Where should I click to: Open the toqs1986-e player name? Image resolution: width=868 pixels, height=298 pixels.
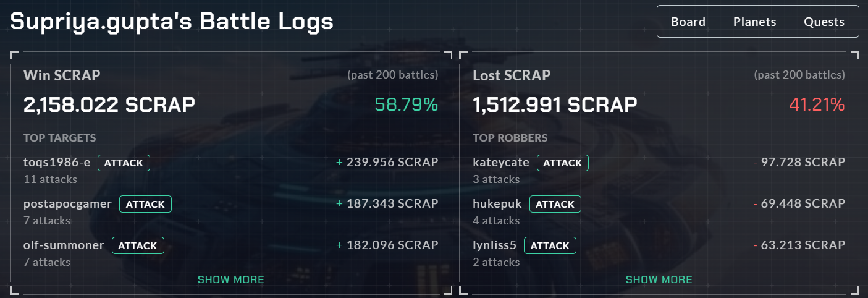pyautogui.click(x=57, y=163)
